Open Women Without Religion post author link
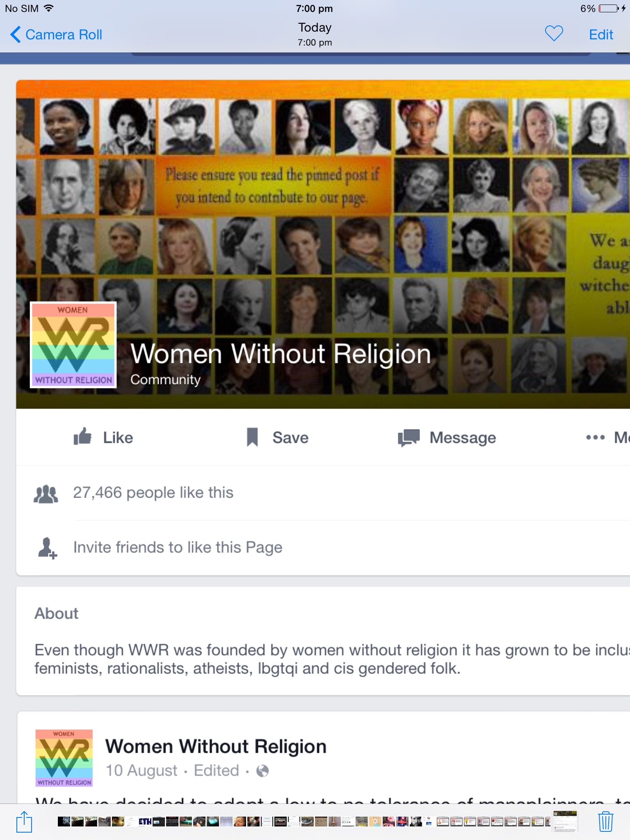The image size is (630, 840). point(216,746)
